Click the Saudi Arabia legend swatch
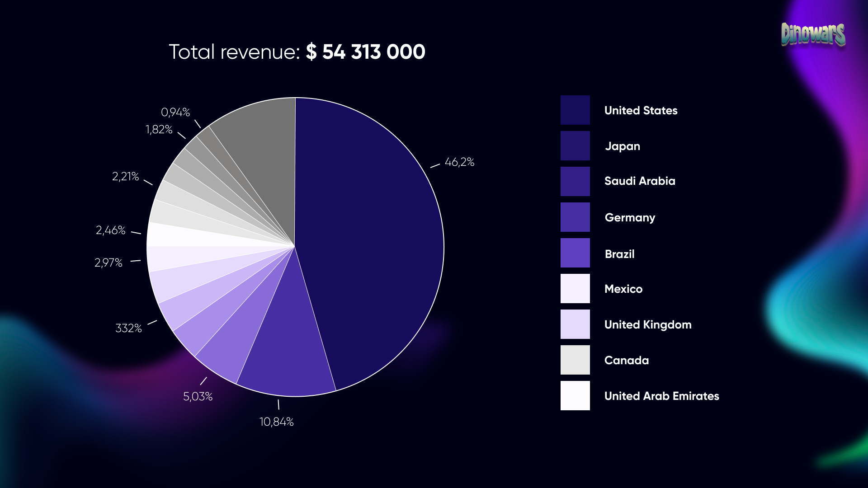Image resolution: width=868 pixels, height=488 pixels. 575,181
